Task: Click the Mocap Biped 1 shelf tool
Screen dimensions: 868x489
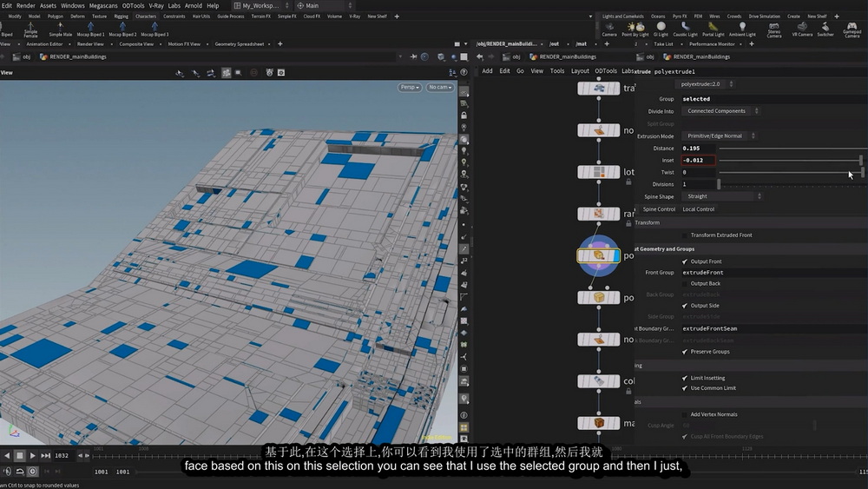Action: (91, 30)
